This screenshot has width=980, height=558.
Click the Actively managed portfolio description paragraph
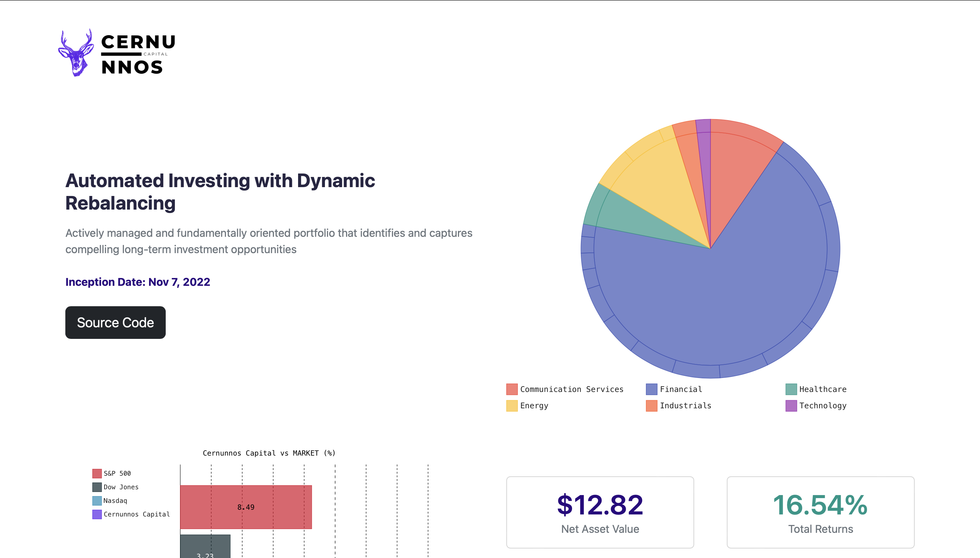pos(269,241)
